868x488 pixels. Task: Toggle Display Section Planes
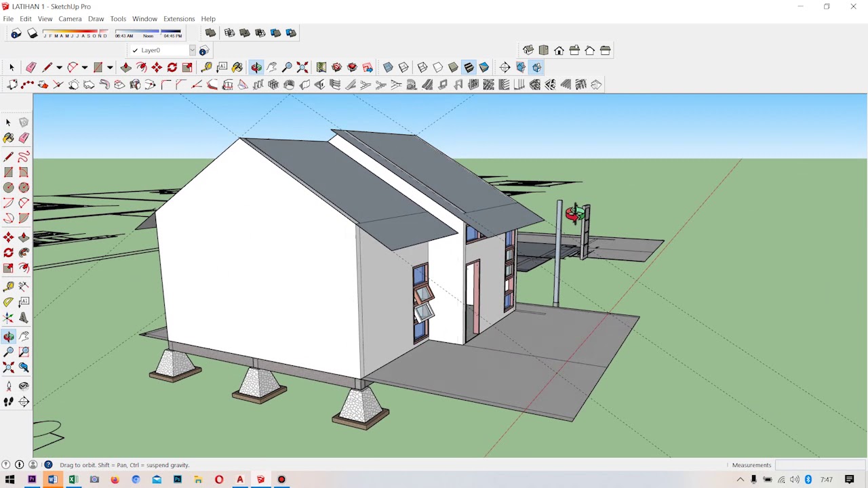(521, 67)
